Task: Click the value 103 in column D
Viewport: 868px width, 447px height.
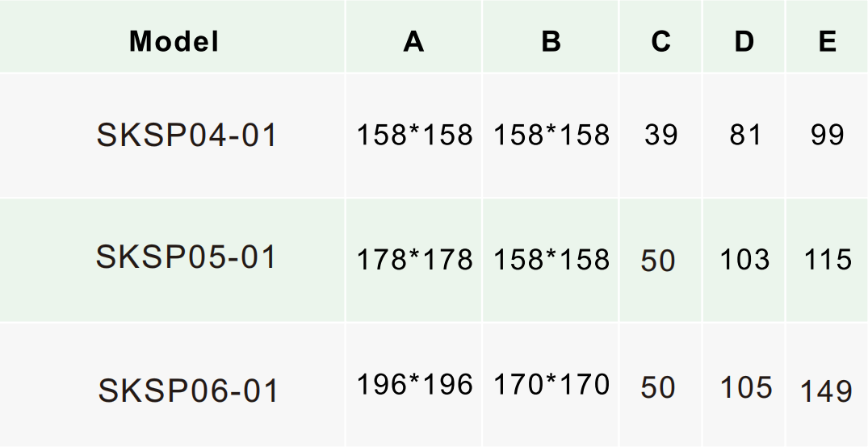Action: click(x=744, y=260)
